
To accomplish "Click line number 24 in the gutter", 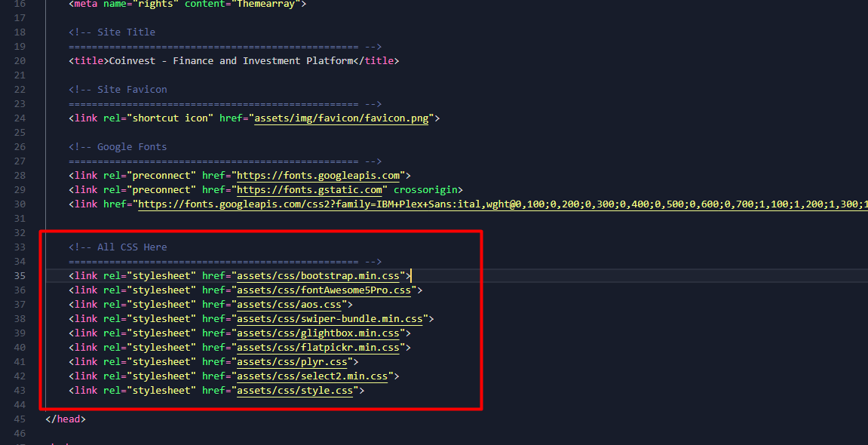I will (x=20, y=118).
